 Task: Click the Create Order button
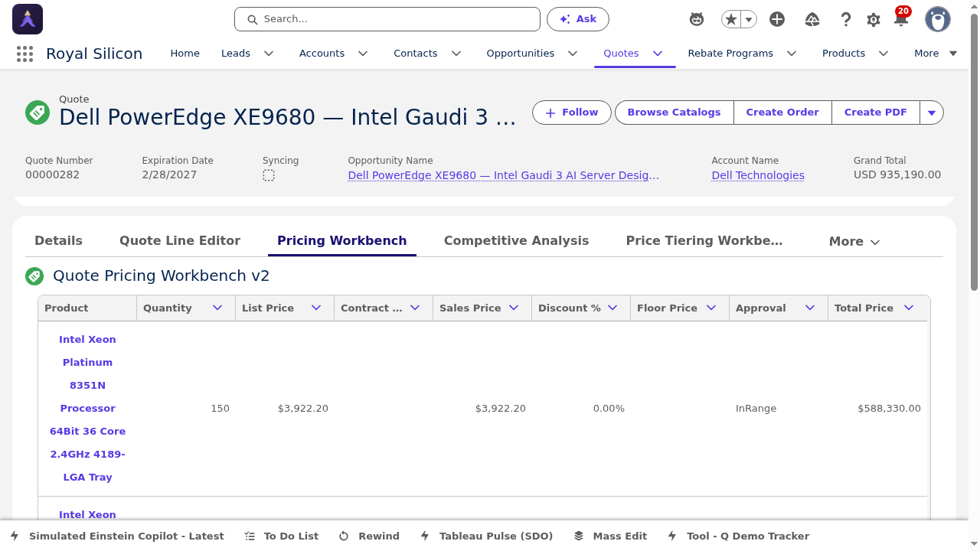coord(782,112)
